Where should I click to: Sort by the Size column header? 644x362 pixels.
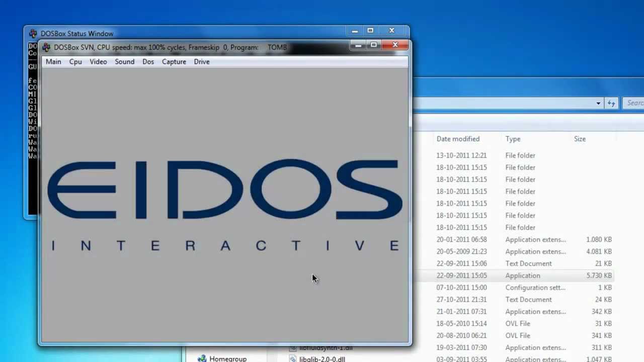pyautogui.click(x=580, y=139)
